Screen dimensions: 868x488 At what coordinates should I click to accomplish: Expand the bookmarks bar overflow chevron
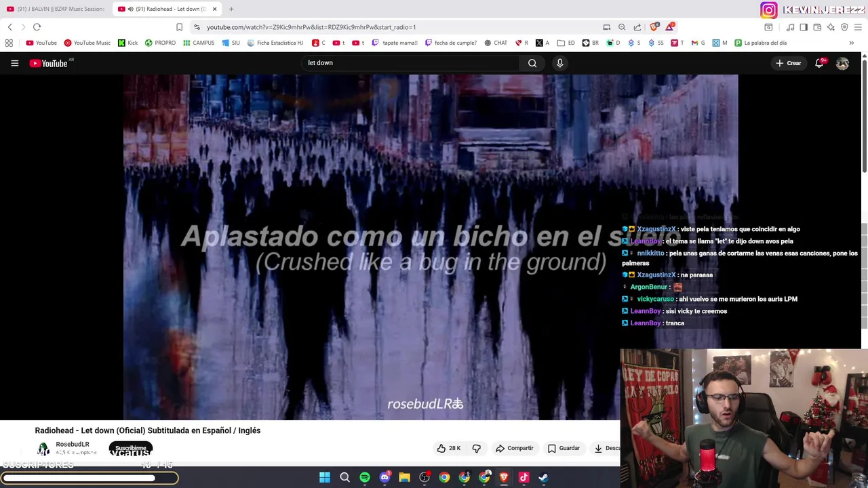coord(851,43)
